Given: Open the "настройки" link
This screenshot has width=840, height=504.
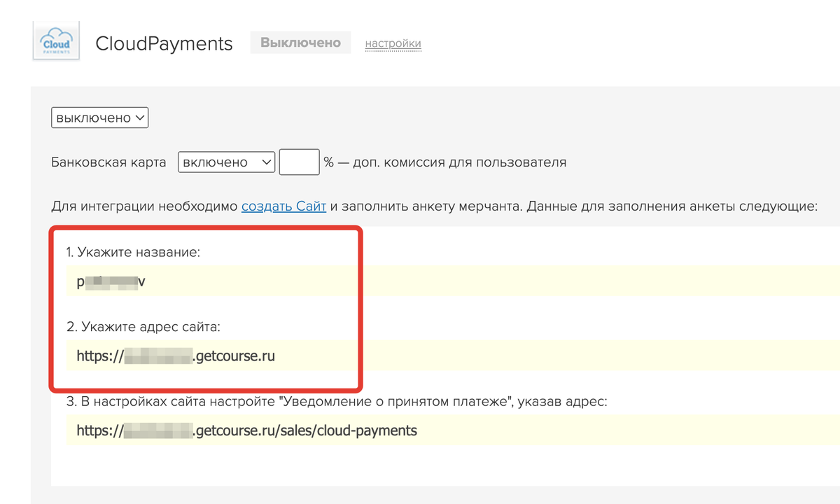Looking at the screenshot, I should 393,43.
